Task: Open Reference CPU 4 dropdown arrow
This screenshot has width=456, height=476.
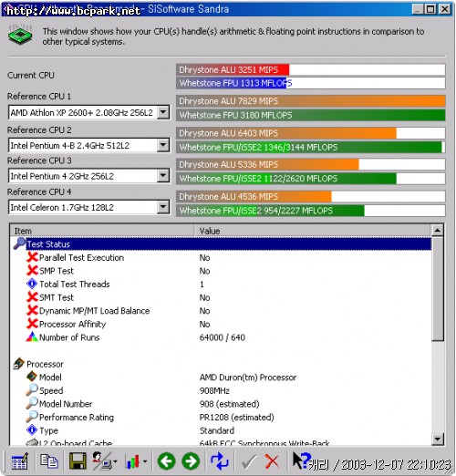Action: click(x=163, y=207)
